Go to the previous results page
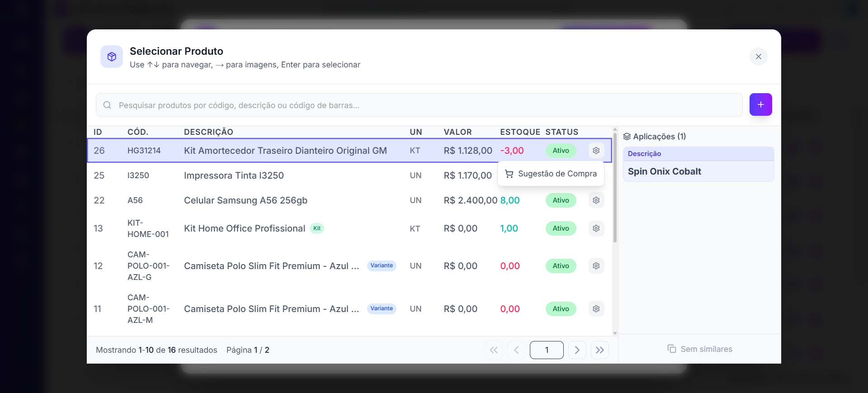Image resolution: width=868 pixels, height=393 pixels. (x=516, y=350)
